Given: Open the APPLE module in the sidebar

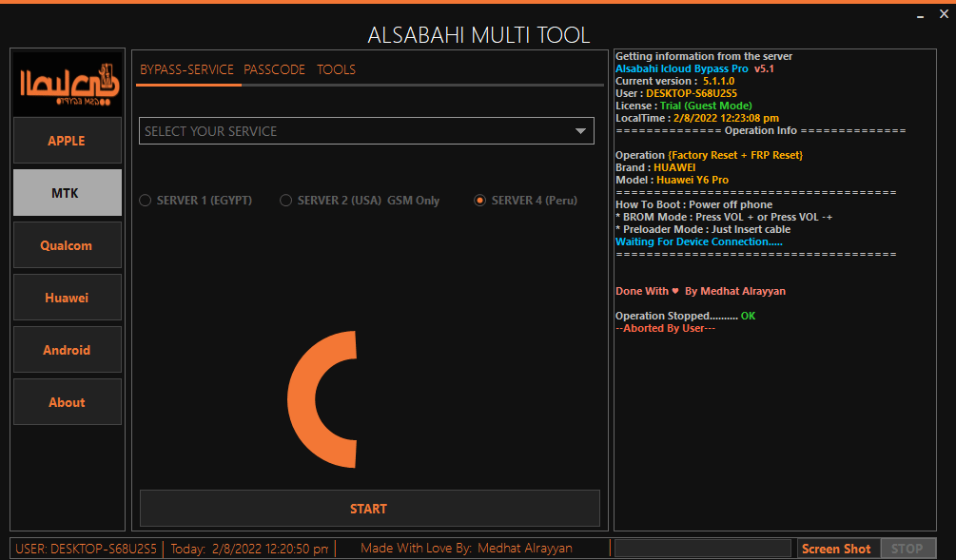Looking at the screenshot, I should pyautogui.click(x=67, y=140).
